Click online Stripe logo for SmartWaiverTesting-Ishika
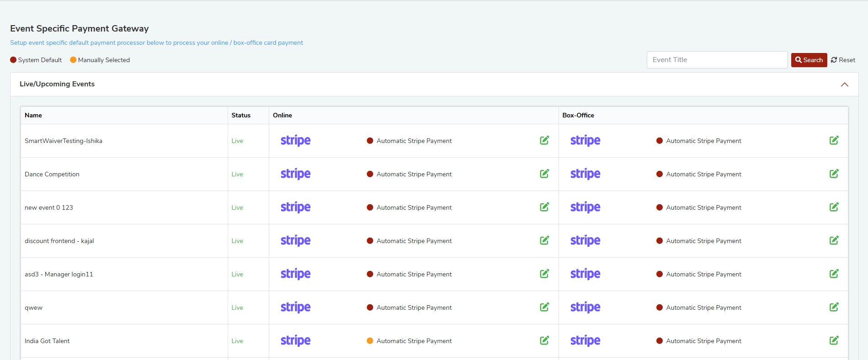 [296, 141]
